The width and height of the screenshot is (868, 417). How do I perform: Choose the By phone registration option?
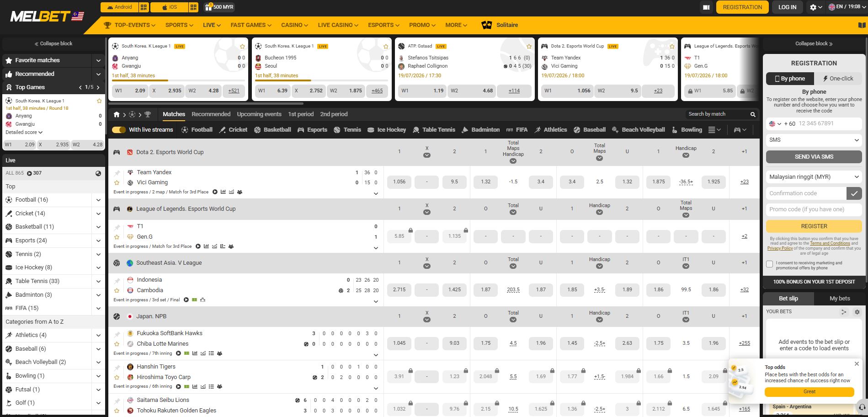[x=790, y=79]
